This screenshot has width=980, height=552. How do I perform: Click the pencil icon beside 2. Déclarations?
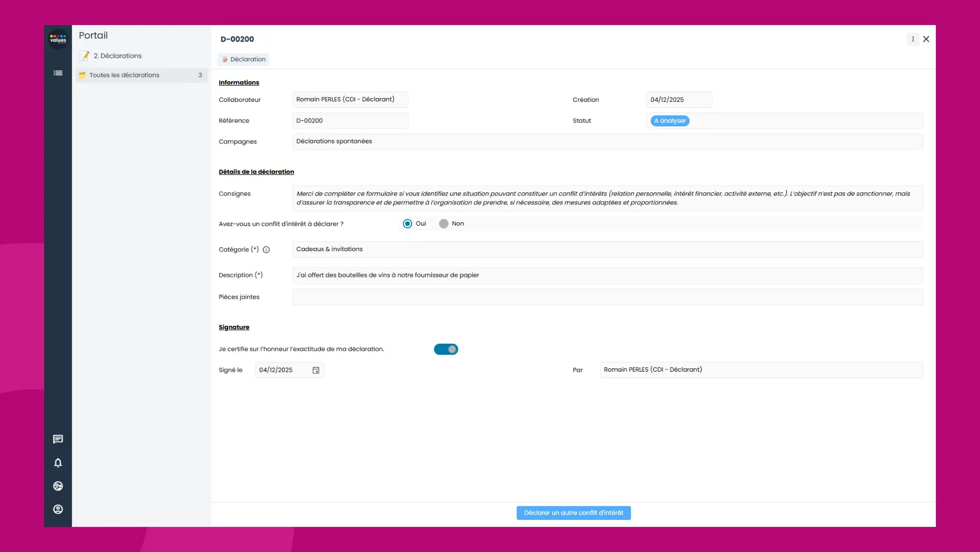[85, 55]
